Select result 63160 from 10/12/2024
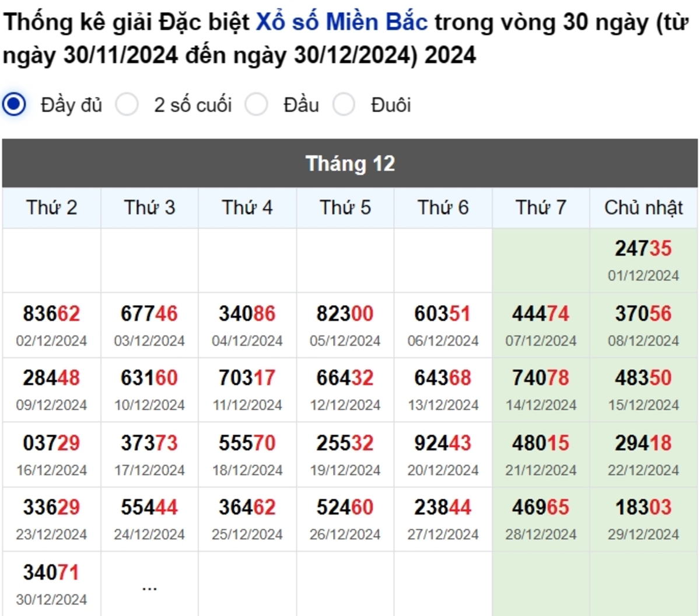Viewport: 700px width, 616px height. coord(149,378)
